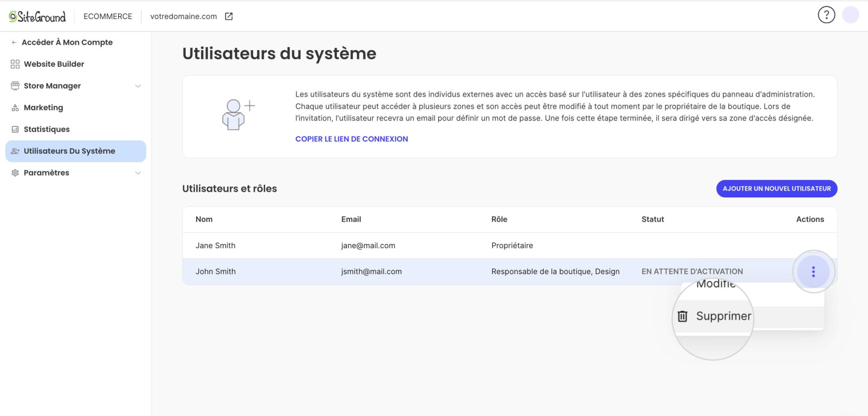Select the jsmith@mail.com email cell
The height and width of the screenshot is (416, 868).
(x=371, y=271)
